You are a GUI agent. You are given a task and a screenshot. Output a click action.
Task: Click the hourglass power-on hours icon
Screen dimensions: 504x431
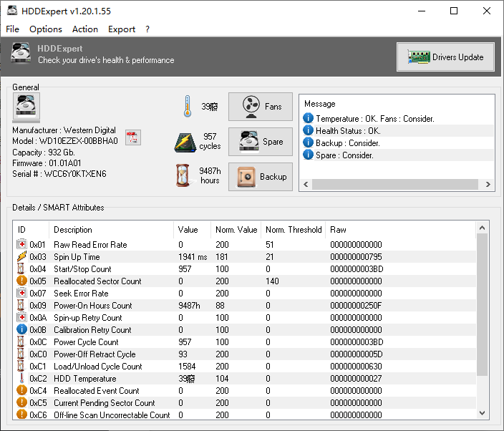pyautogui.click(x=185, y=176)
